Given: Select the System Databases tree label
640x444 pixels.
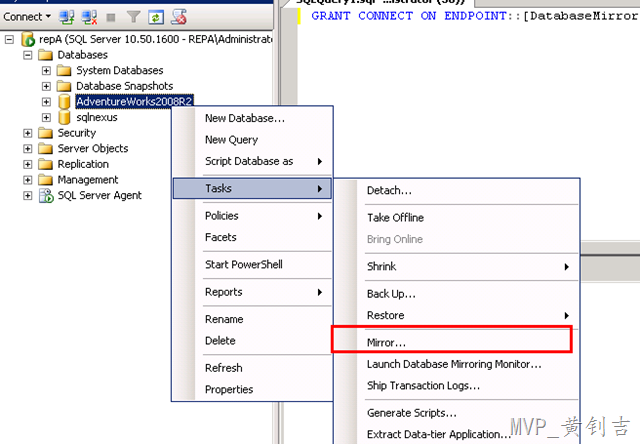Looking at the screenshot, I should (x=120, y=71).
